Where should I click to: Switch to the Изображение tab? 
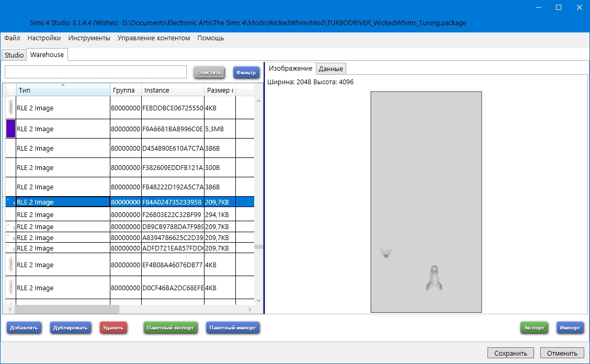point(290,68)
